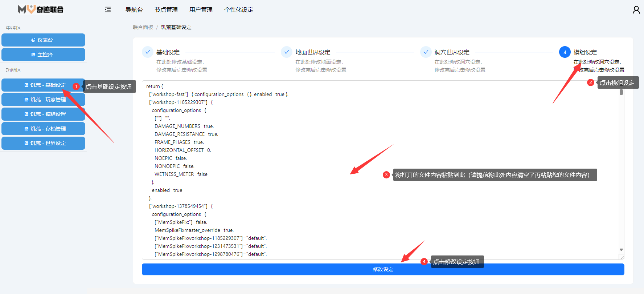Go to the 地面世界设定 step title
This screenshot has width=644, height=294.
(313, 52)
